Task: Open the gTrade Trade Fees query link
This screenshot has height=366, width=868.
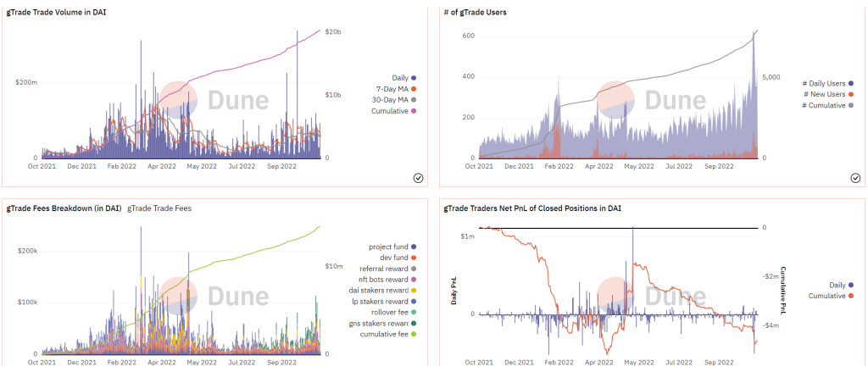Action: pos(159,208)
